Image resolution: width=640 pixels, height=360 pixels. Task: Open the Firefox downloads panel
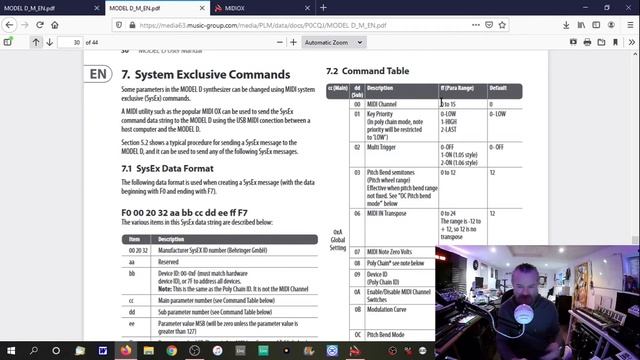[566, 25]
